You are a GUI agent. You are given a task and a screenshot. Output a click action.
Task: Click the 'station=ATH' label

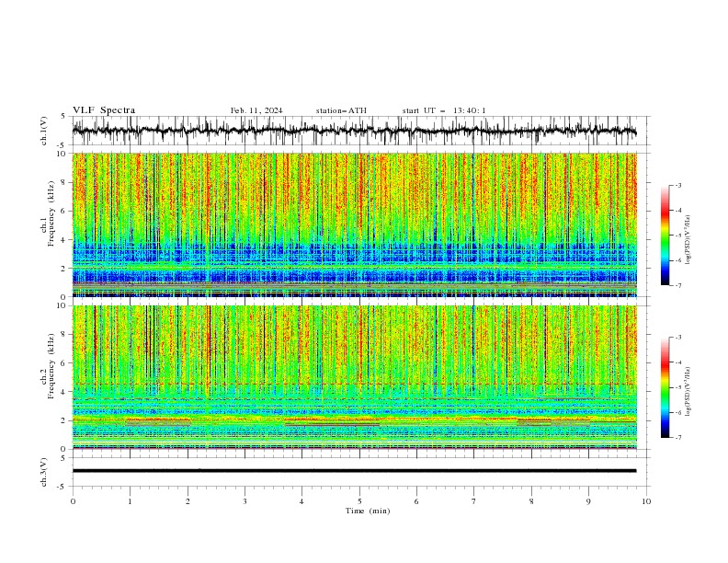click(341, 110)
